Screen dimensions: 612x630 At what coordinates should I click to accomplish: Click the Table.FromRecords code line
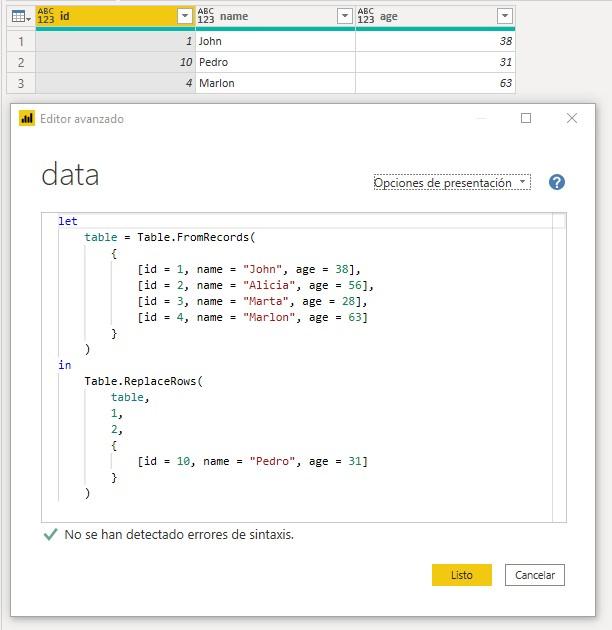pos(170,237)
